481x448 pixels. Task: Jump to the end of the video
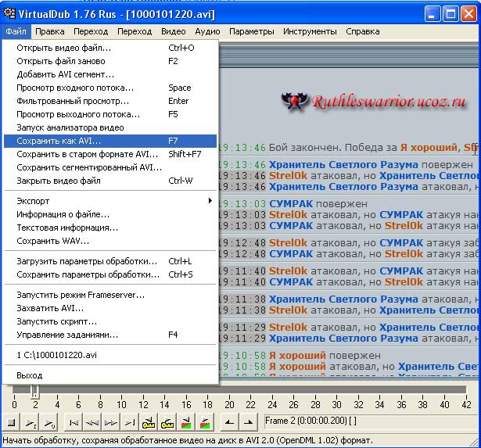pos(130,423)
